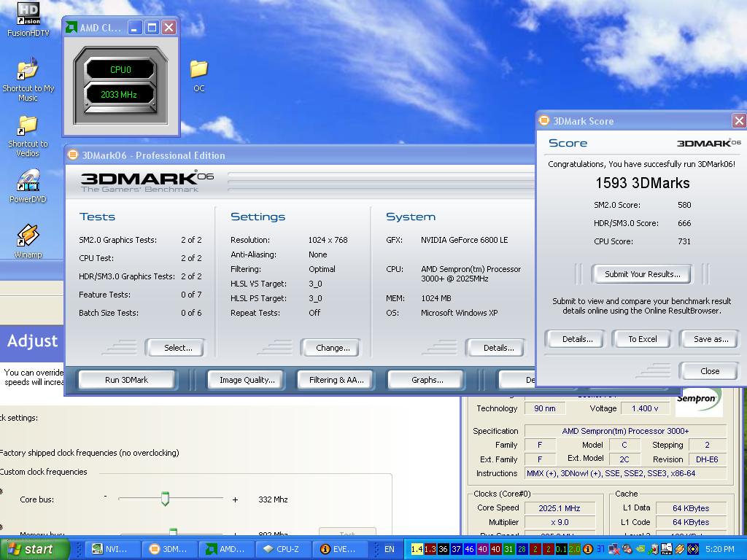Click Save as... in score window
This screenshot has width=747, height=560.
point(709,339)
